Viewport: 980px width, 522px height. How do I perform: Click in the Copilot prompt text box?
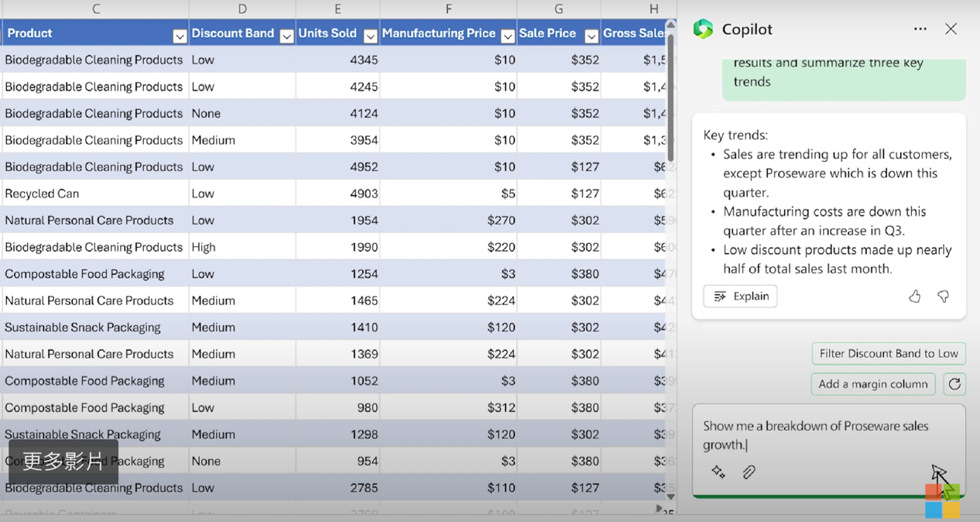[x=828, y=435]
